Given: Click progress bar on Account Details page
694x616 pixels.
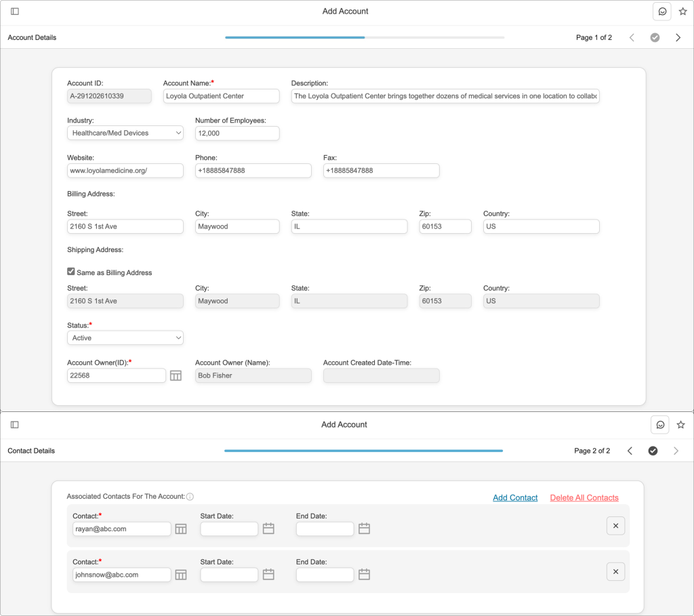Looking at the screenshot, I should click(364, 38).
